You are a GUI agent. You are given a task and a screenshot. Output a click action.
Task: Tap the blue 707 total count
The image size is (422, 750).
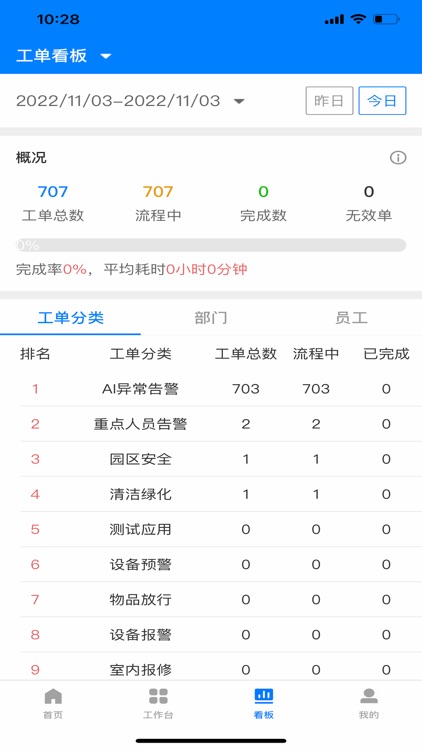click(x=53, y=192)
